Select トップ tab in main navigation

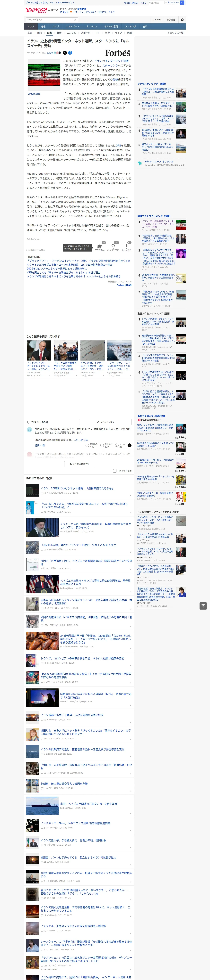click(x=31, y=27)
